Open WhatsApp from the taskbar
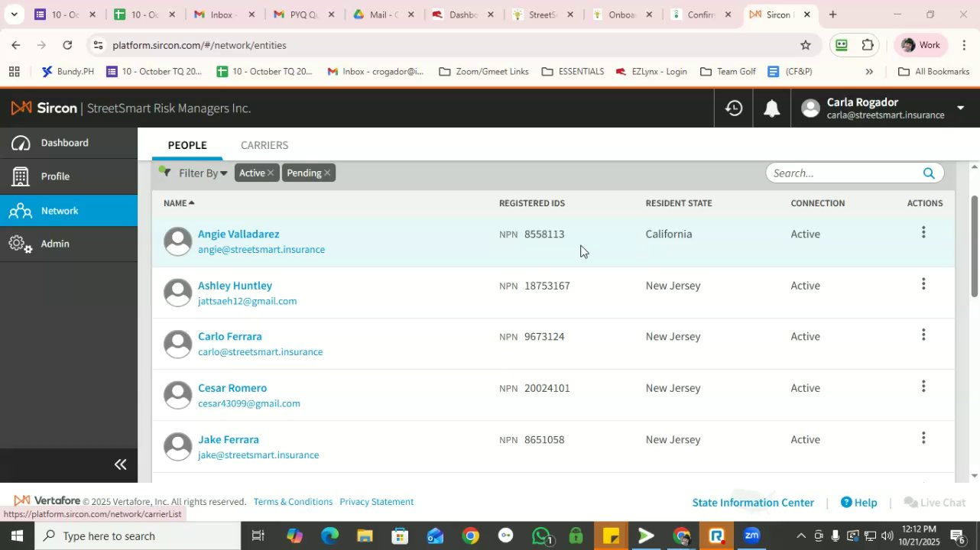 [541, 535]
